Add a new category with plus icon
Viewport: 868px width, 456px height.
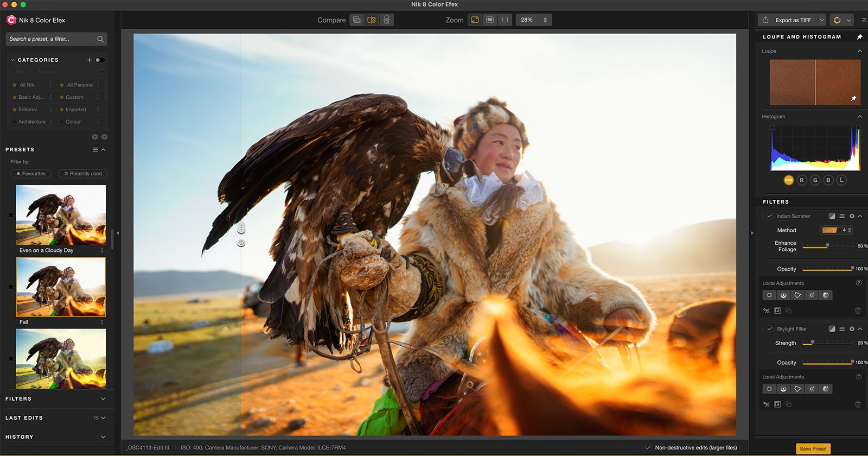(90, 60)
